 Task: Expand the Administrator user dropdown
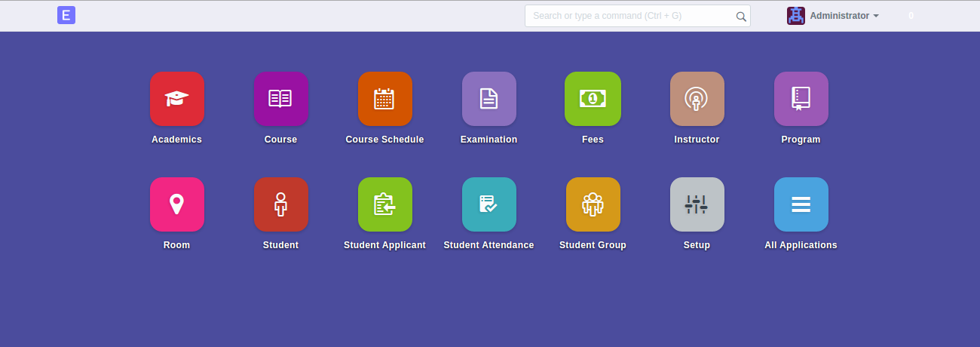pyautogui.click(x=844, y=16)
